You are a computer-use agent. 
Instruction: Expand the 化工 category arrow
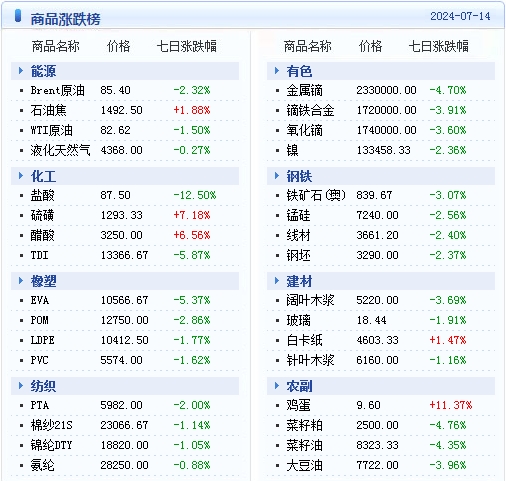click(21, 176)
